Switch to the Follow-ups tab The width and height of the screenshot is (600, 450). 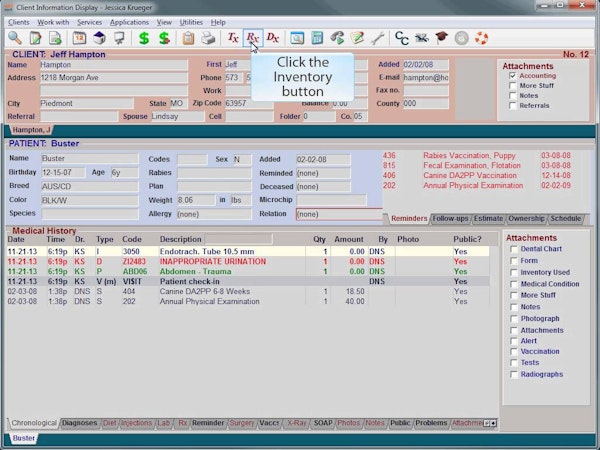tap(450, 218)
